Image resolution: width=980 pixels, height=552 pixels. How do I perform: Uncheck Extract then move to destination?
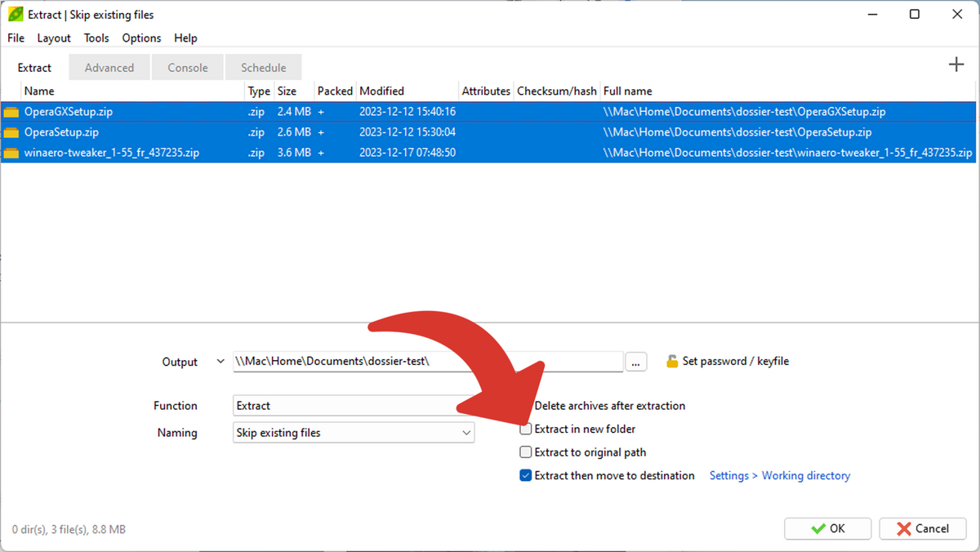(x=526, y=475)
